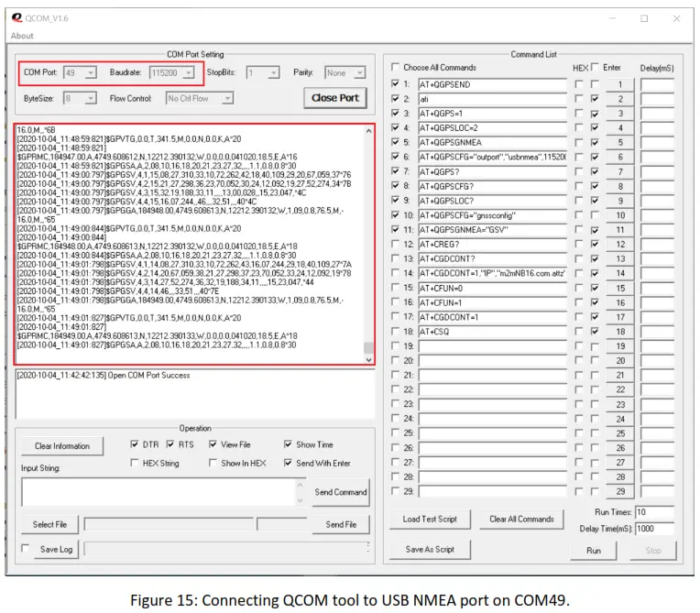
Task: Check command 15 AT+CFUN=0 selection checkbox
Action: [x=395, y=288]
